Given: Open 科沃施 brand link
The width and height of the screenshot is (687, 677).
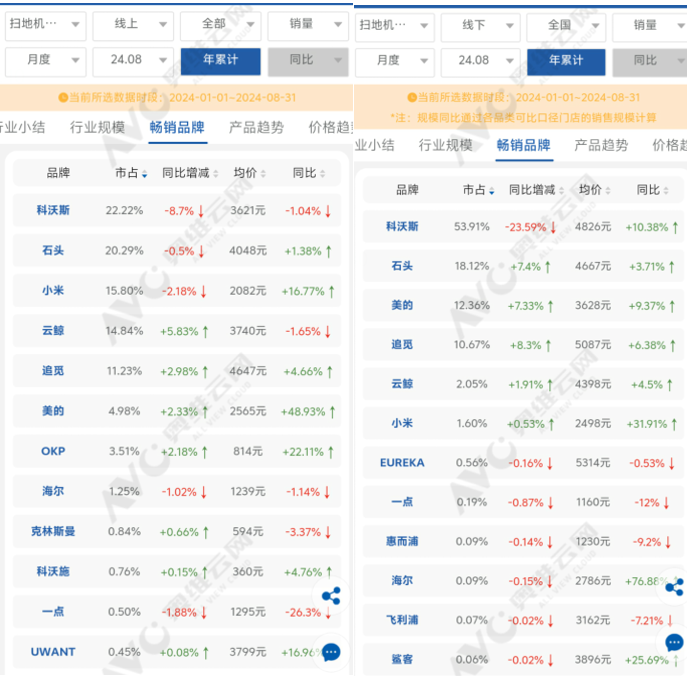Looking at the screenshot, I should point(53,572).
